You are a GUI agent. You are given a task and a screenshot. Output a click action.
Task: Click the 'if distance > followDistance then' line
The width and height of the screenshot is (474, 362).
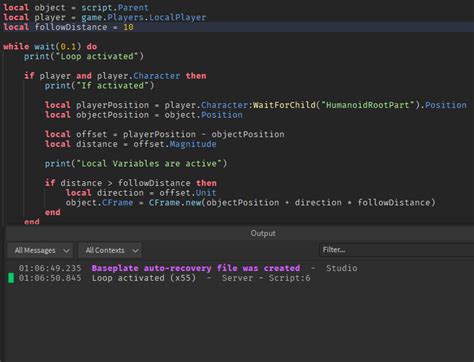[x=131, y=183]
